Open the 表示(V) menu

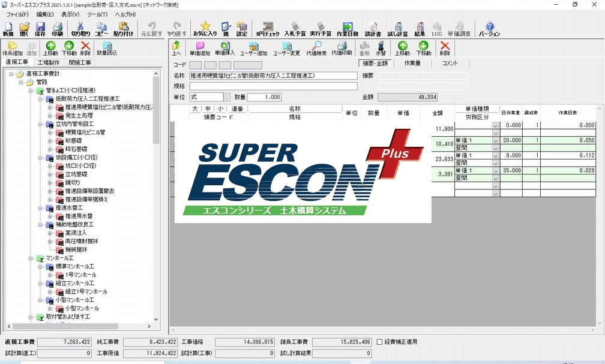point(70,14)
